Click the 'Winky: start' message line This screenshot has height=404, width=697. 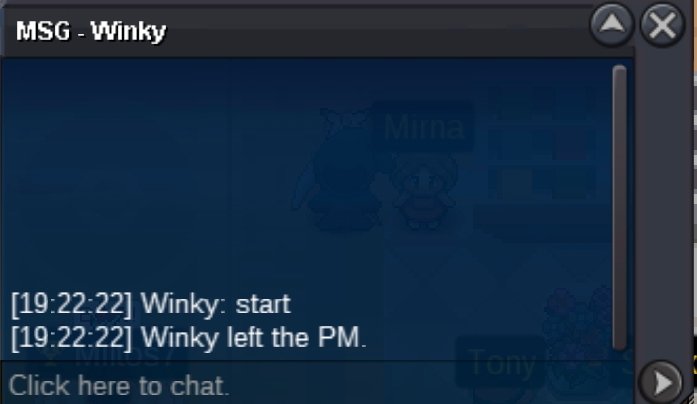tap(151, 305)
